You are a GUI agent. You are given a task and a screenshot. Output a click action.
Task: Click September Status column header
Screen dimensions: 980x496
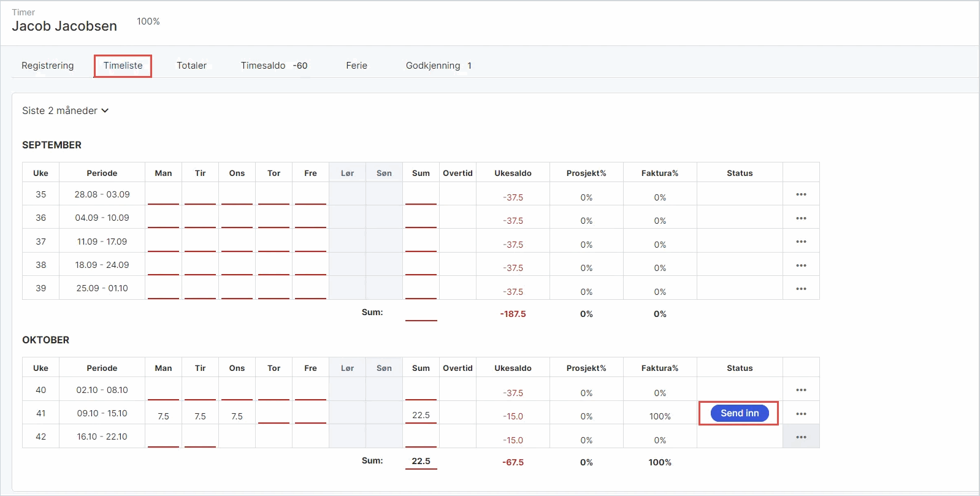coord(740,173)
